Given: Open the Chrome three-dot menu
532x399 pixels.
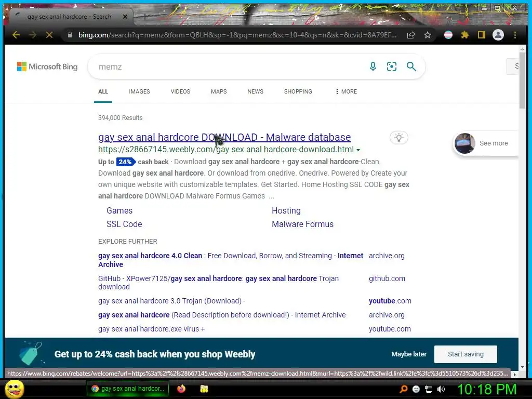Looking at the screenshot, I should [515, 35].
